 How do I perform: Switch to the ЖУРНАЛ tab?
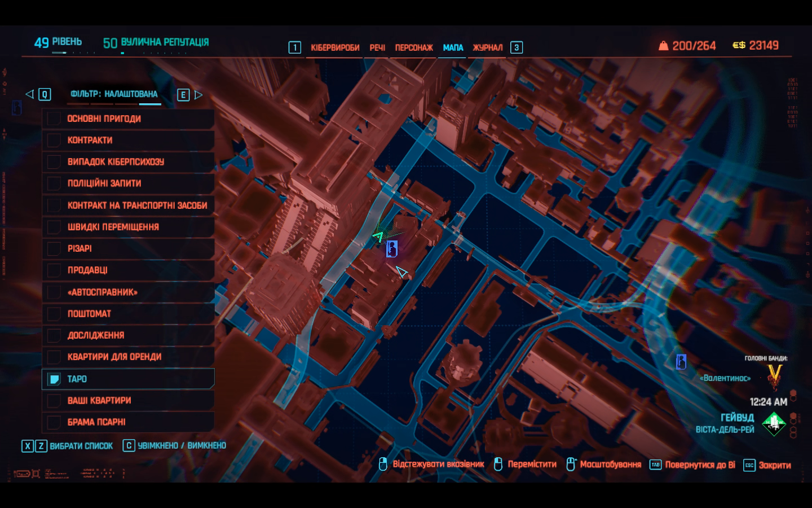point(488,48)
